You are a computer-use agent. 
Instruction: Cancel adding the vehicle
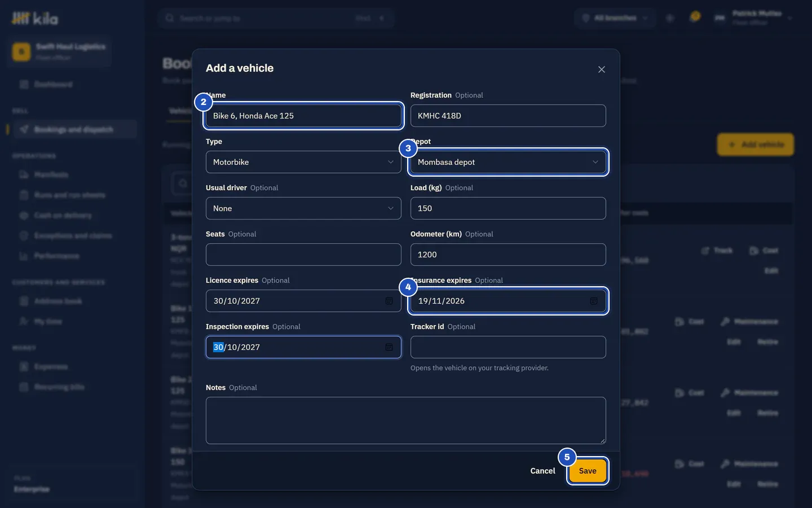tap(542, 471)
